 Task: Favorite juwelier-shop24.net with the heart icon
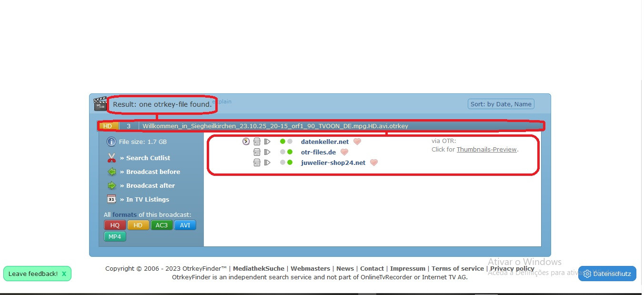click(x=374, y=163)
